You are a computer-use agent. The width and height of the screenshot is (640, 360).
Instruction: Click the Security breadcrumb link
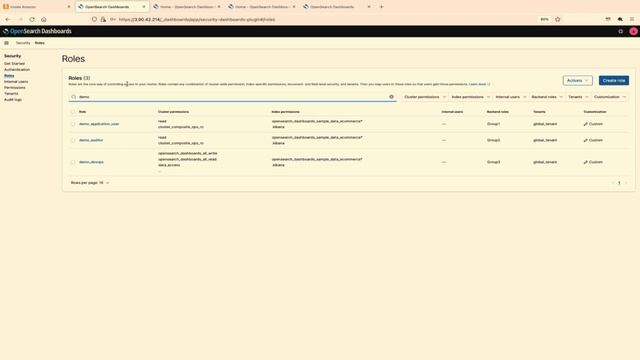(x=23, y=43)
